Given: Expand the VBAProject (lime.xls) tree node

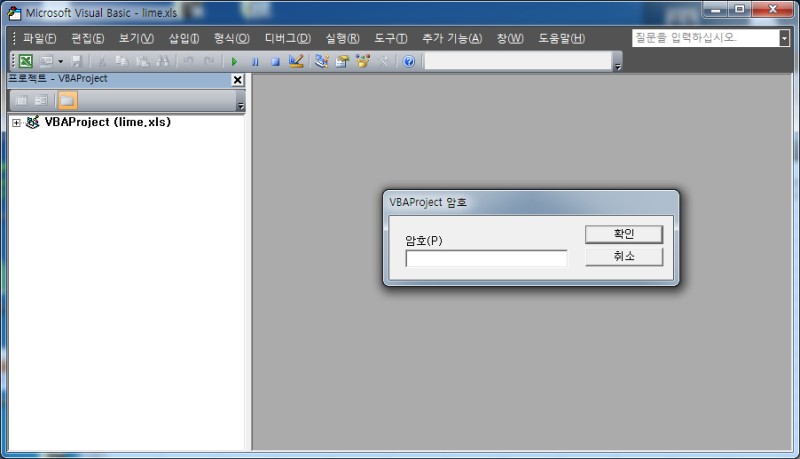Looking at the screenshot, I should pos(16,122).
